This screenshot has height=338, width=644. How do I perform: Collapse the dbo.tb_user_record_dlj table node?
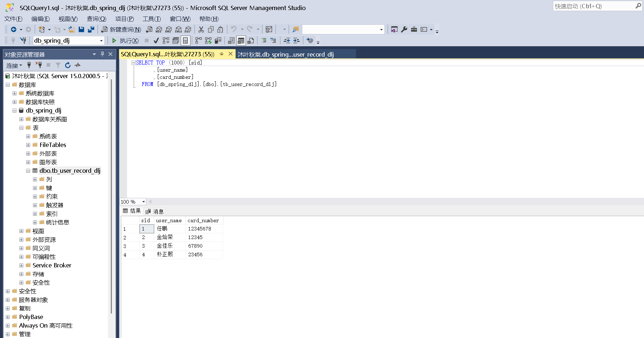(28, 171)
